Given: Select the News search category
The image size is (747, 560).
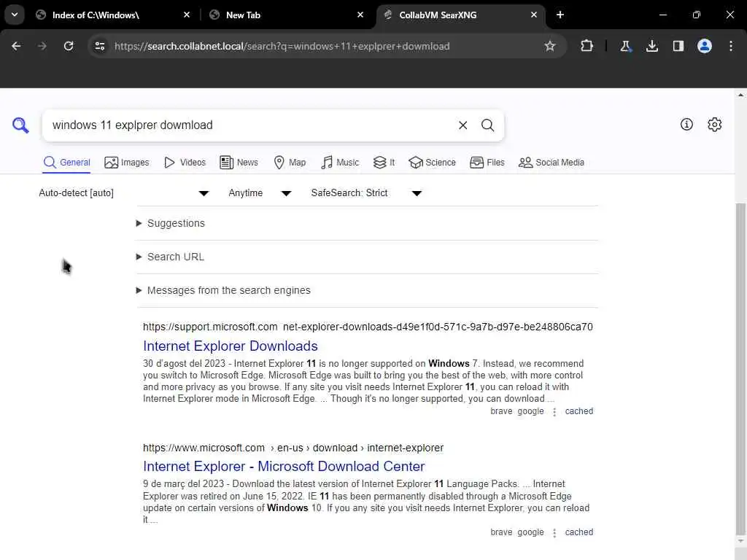Looking at the screenshot, I should 239,163.
